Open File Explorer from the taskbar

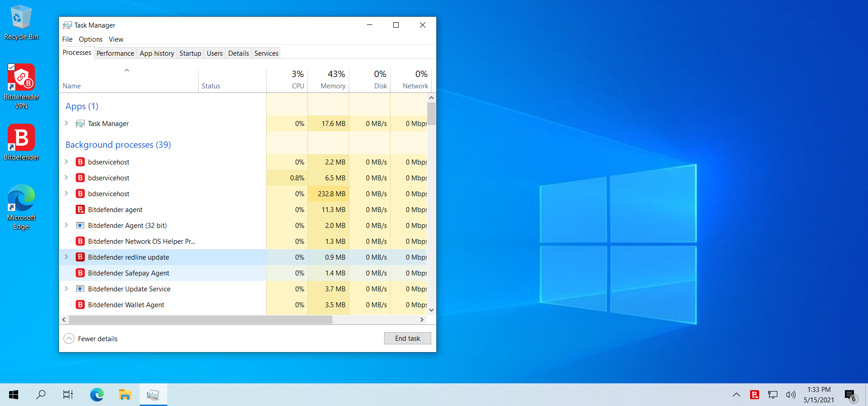(x=125, y=395)
